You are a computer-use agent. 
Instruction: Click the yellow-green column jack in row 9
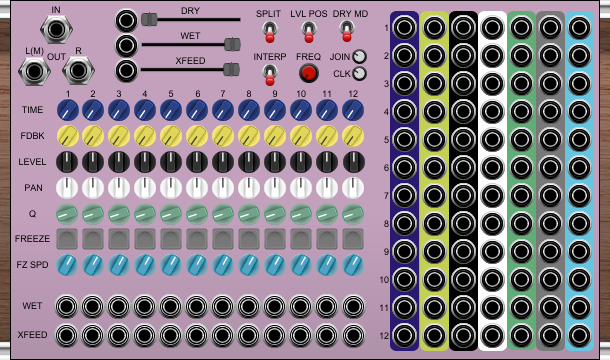(x=434, y=251)
